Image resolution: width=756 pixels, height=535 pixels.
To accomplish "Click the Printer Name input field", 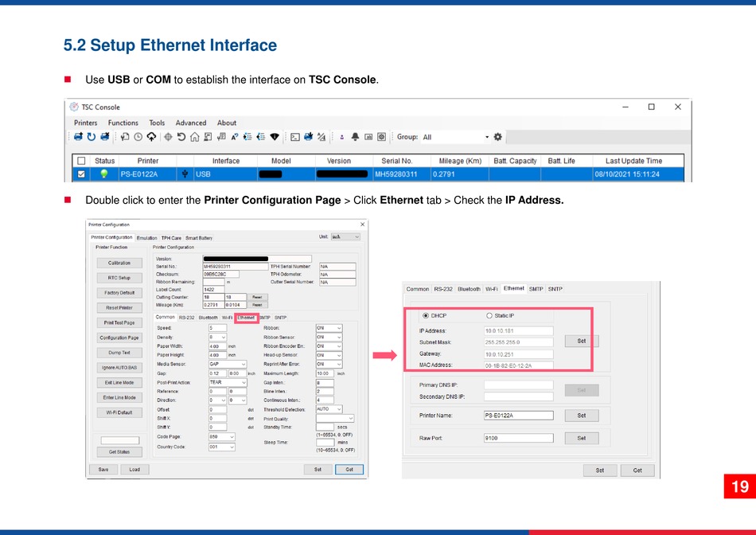I will tap(518, 416).
